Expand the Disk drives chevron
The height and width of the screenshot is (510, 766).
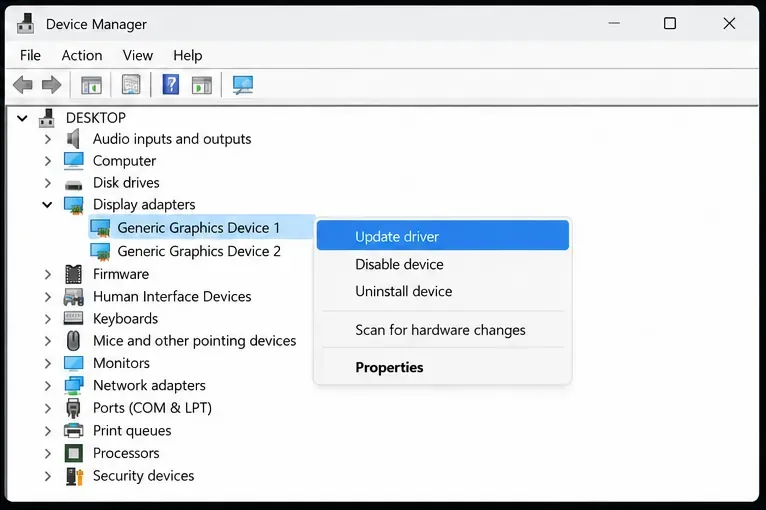click(47, 183)
